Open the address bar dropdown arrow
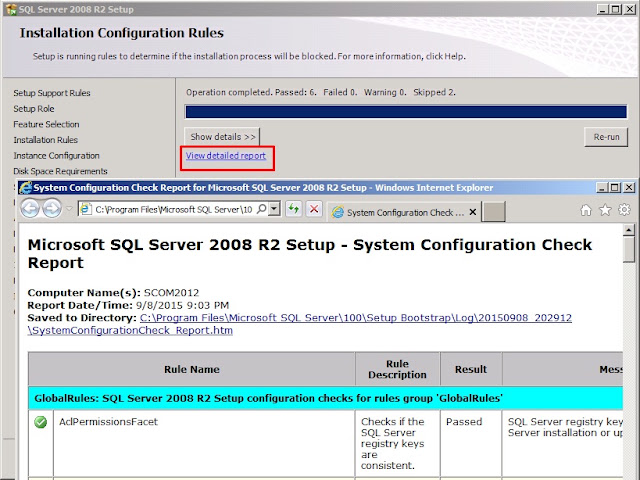The height and width of the screenshot is (480, 640). [x=274, y=209]
